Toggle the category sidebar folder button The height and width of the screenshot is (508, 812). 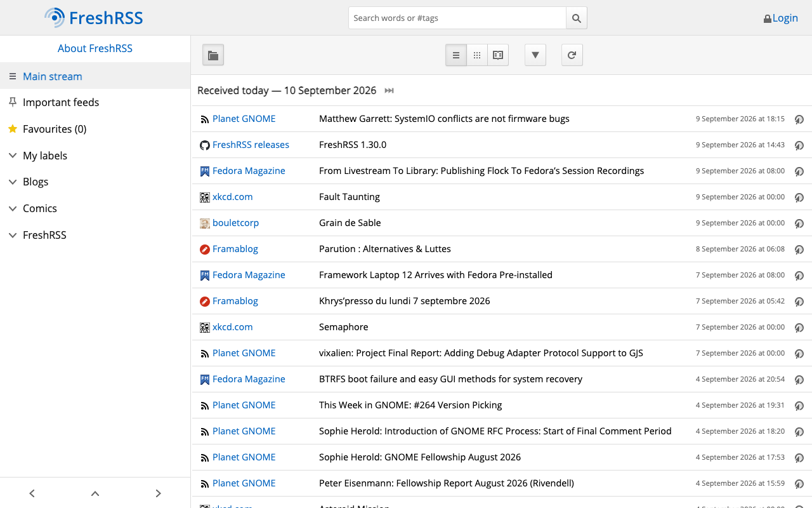coord(213,55)
